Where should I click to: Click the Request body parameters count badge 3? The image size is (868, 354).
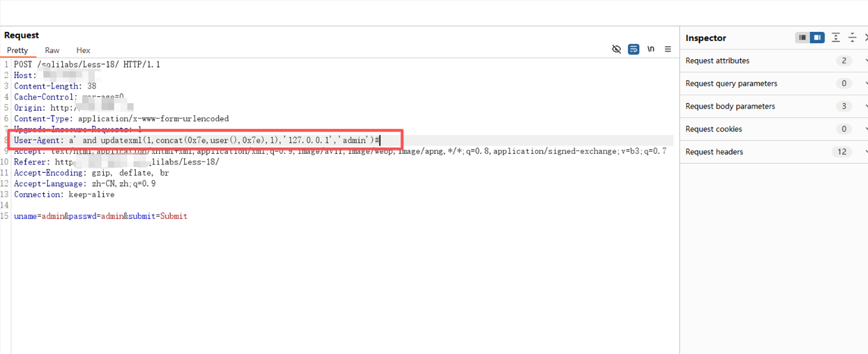point(843,106)
